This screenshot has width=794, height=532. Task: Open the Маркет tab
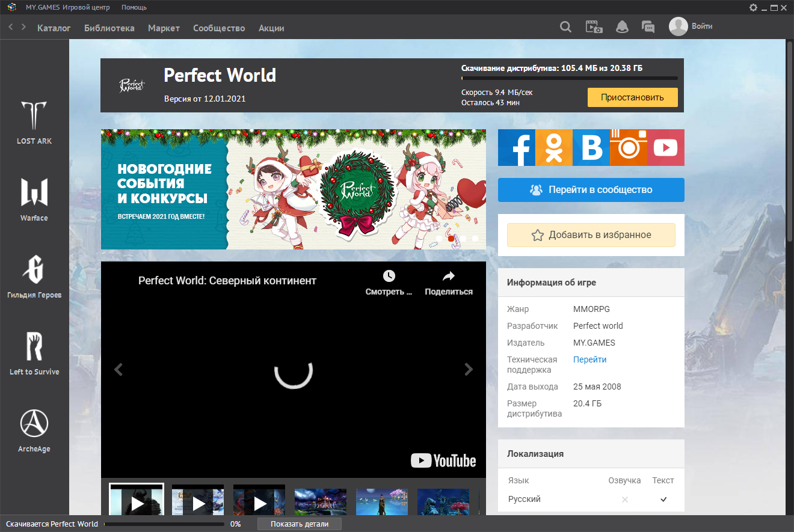164,28
